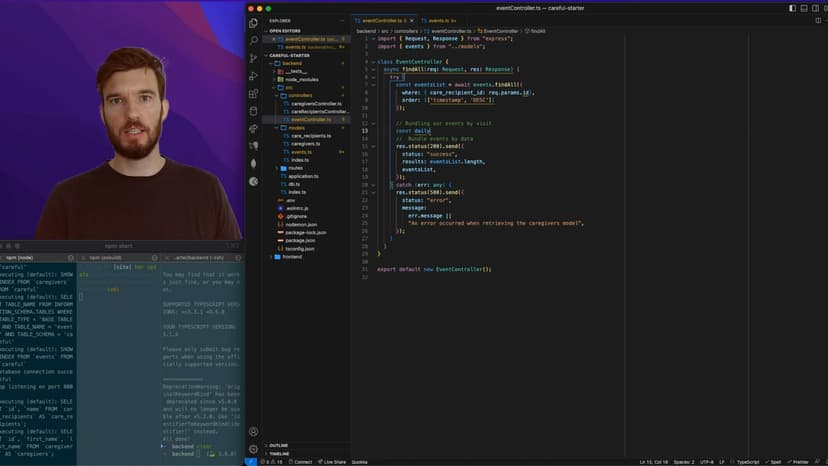Expand the OUTLINE section

coord(278,445)
